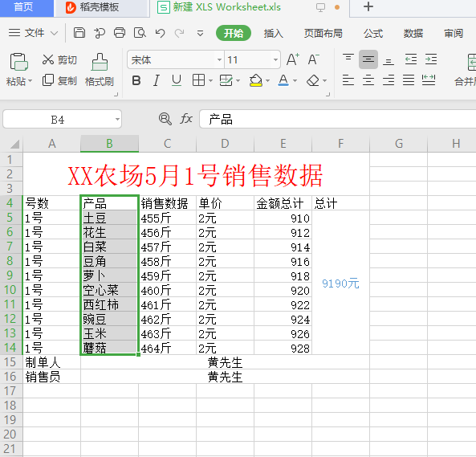
Task: Toggle vertical middle alignment
Action: pyautogui.click(x=368, y=59)
